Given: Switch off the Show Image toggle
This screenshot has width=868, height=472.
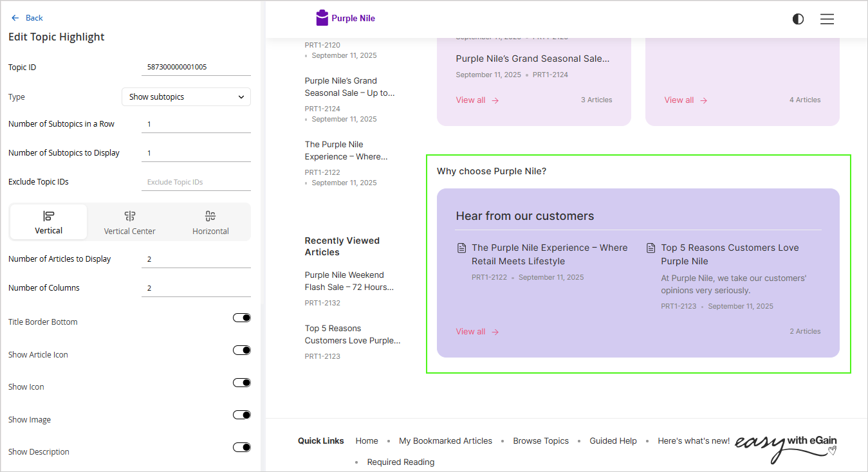Looking at the screenshot, I should (241, 415).
